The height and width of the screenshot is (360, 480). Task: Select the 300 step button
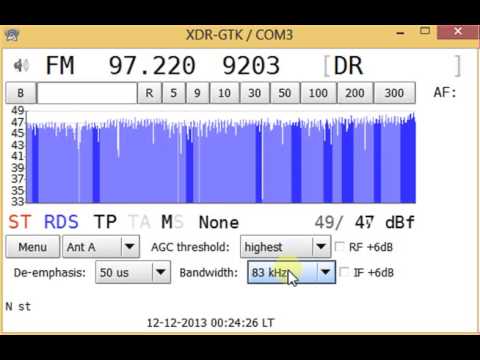[x=394, y=93]
